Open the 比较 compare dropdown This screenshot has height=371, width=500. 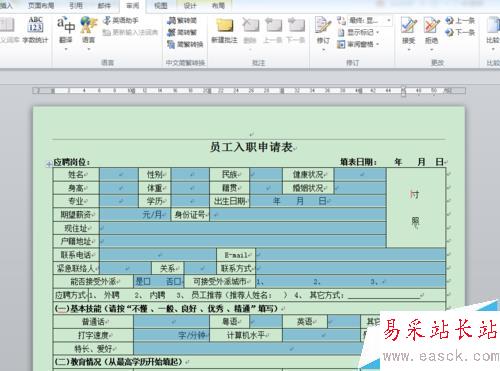(493, 50)
